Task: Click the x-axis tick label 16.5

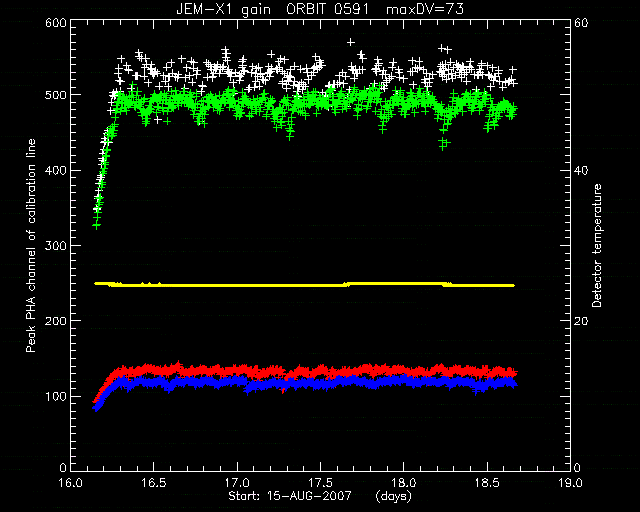Action: click(153, 483)
